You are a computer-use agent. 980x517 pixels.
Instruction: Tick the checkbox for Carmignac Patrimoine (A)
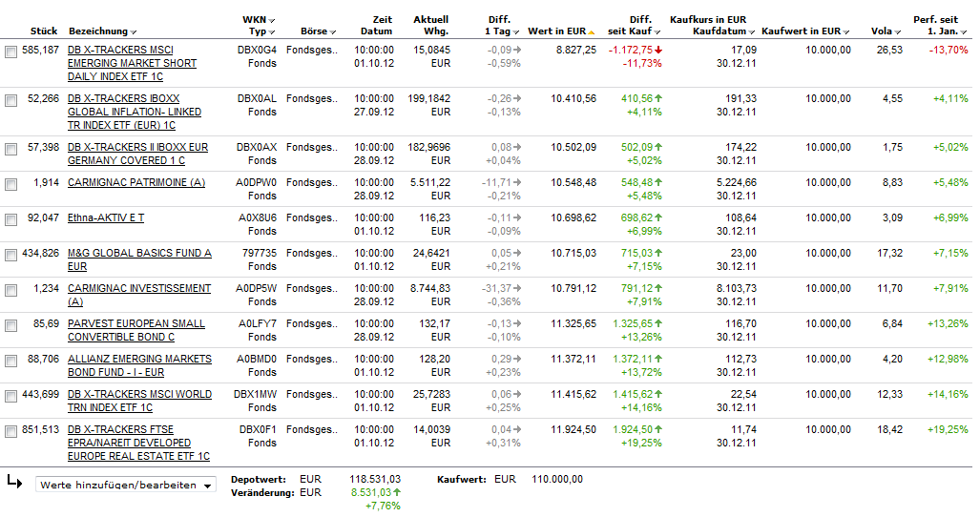[10, 184]
